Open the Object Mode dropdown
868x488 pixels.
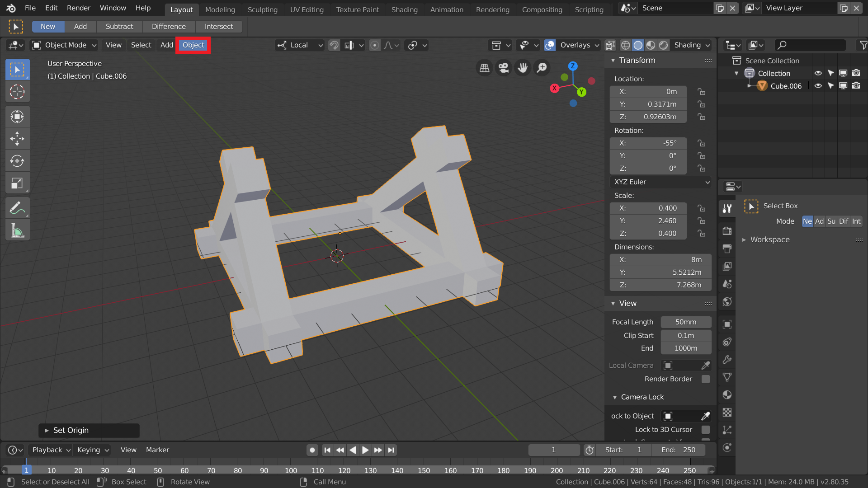[64, 45]
